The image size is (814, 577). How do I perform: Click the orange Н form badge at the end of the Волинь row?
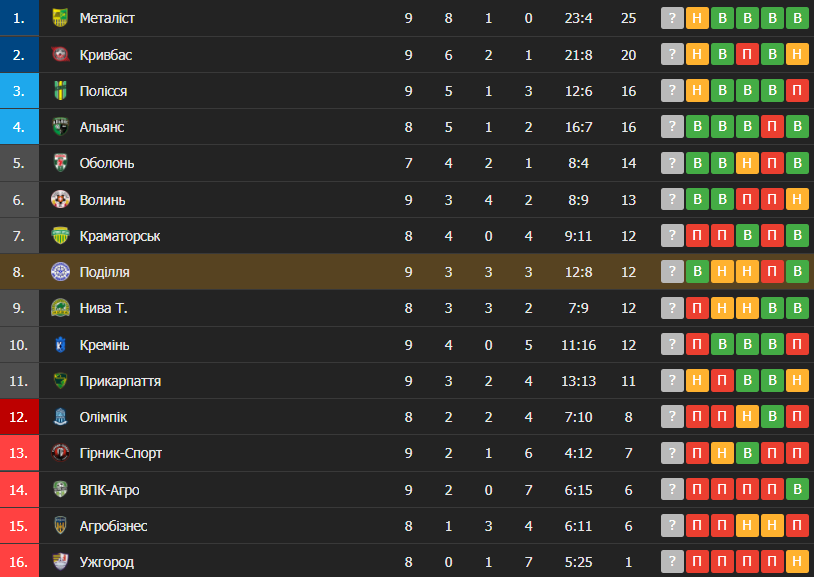797,200
